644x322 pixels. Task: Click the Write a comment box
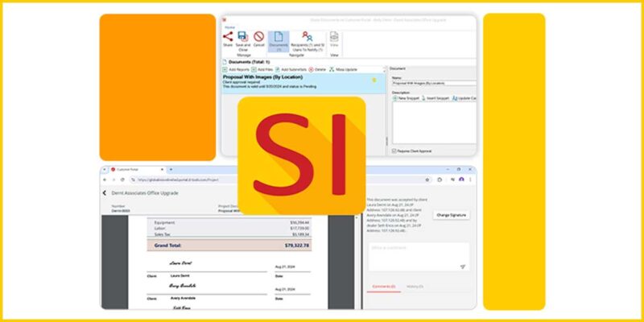point(419,257)
